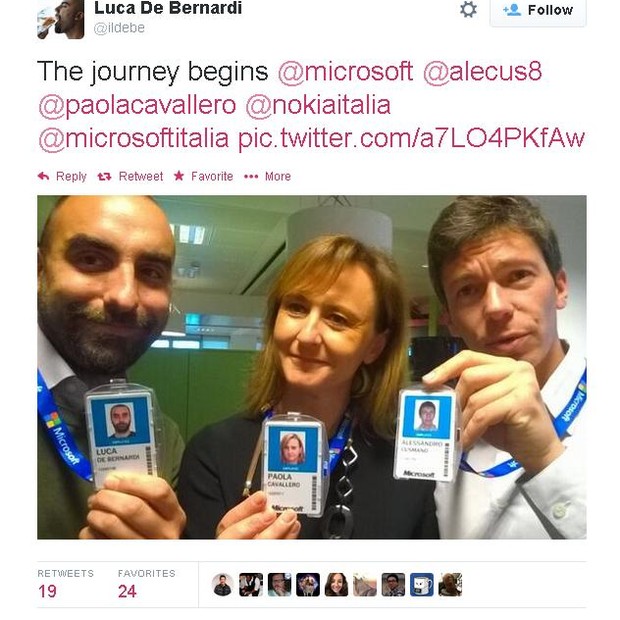Open the More ellipsis menu
This screenshot has width=620, height=620.
[251, 176]
